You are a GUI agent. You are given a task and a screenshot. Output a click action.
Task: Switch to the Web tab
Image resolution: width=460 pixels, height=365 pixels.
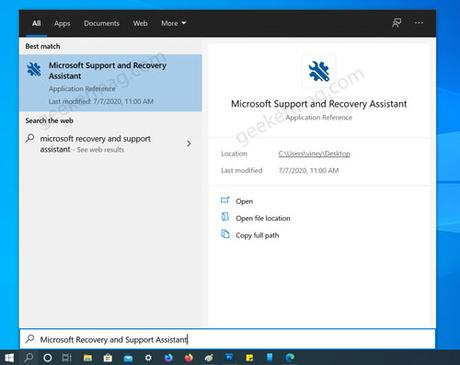click(140, 23)
